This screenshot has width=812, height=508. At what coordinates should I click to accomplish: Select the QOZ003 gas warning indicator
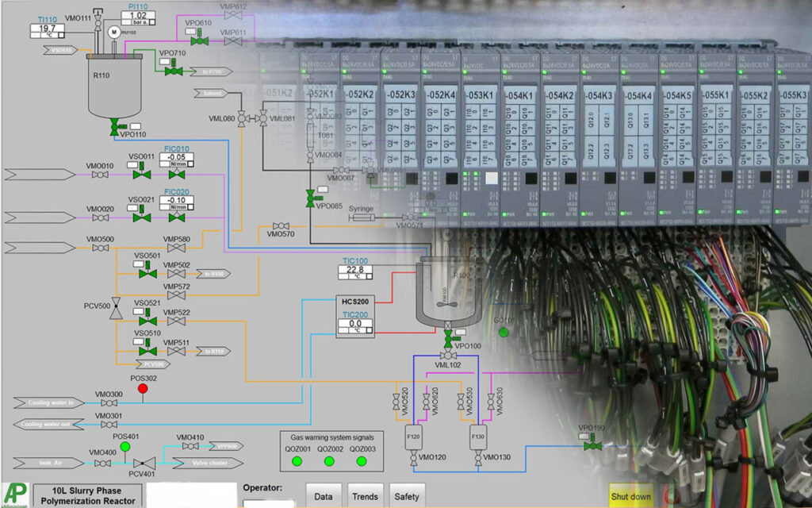pos(362,461)
